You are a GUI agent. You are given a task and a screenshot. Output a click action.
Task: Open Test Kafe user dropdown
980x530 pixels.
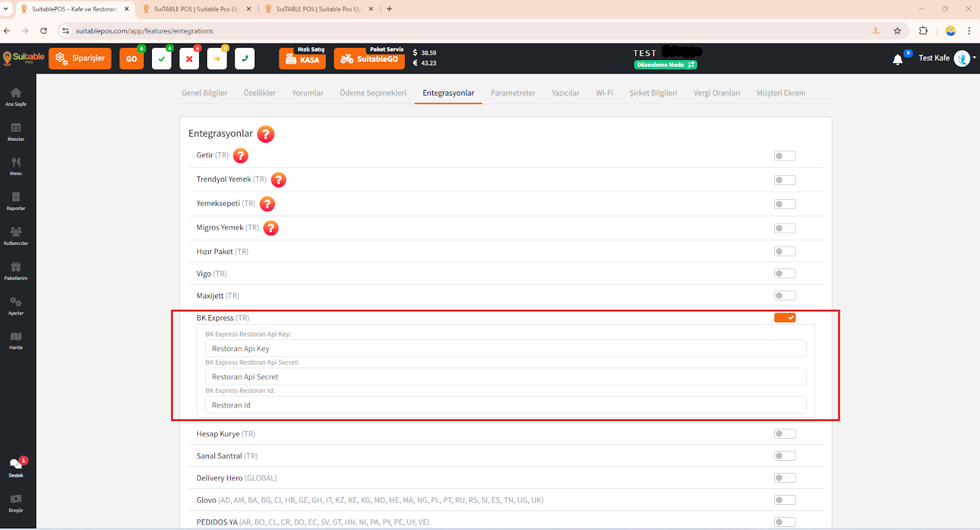tap(947, 58)
